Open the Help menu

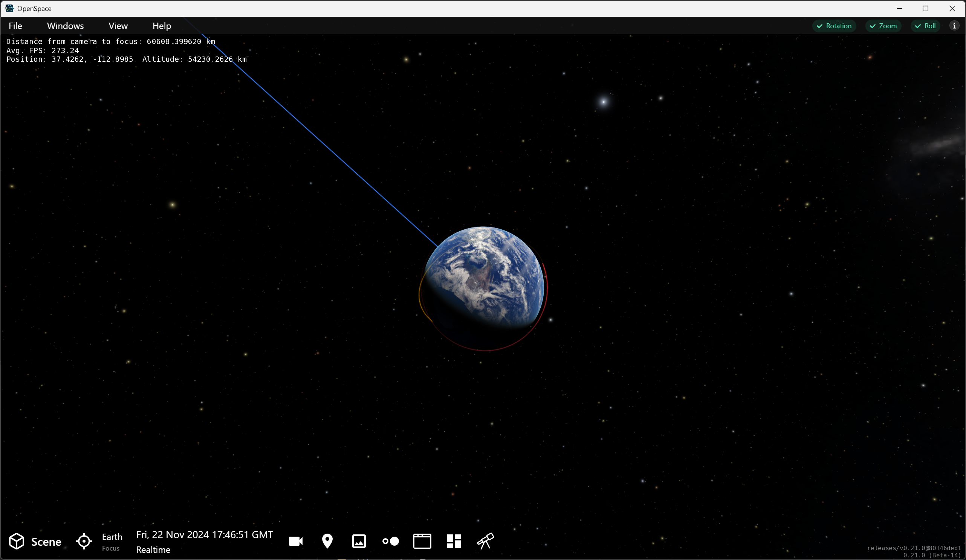[x=162, y=26]
